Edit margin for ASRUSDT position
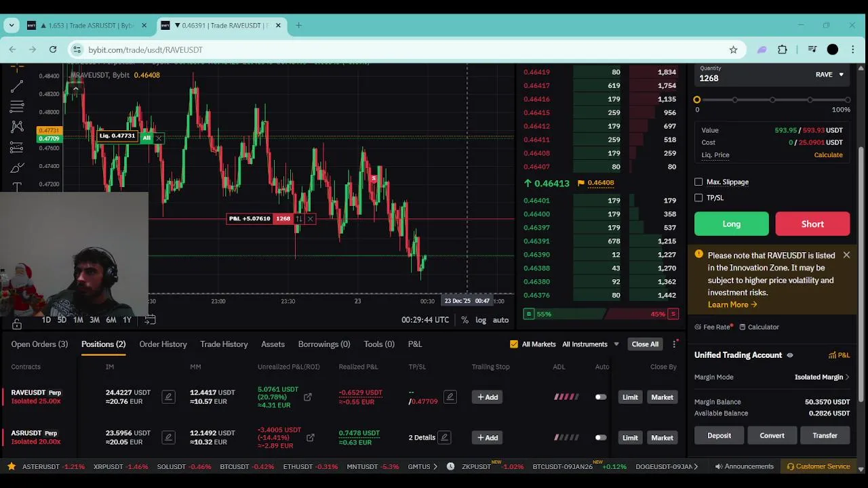 (168, 438)
